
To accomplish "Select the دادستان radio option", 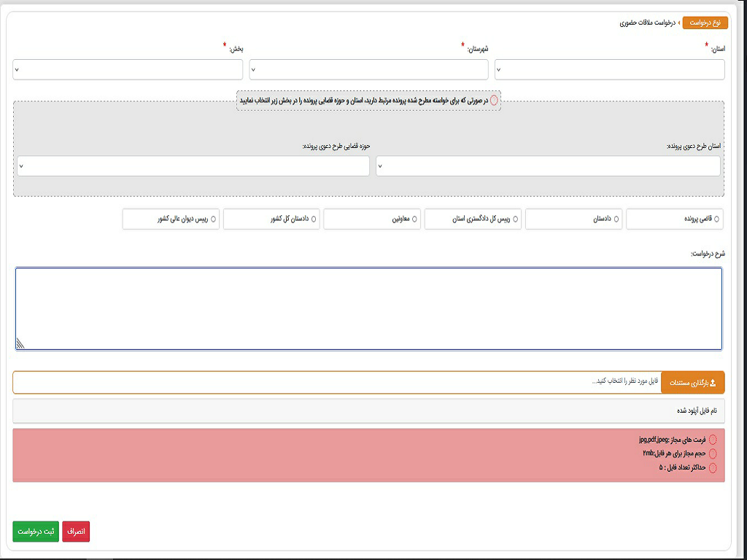I will tap(616, 219).
